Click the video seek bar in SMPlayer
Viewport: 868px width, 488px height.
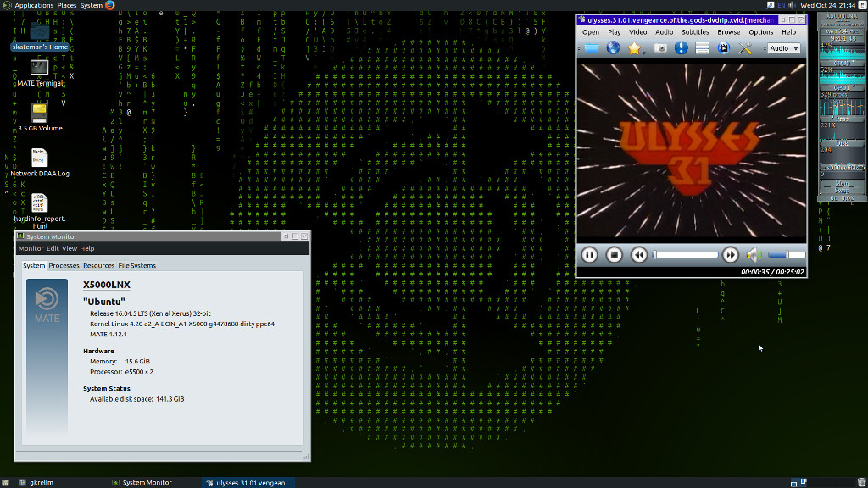click(x=686, y=255)
